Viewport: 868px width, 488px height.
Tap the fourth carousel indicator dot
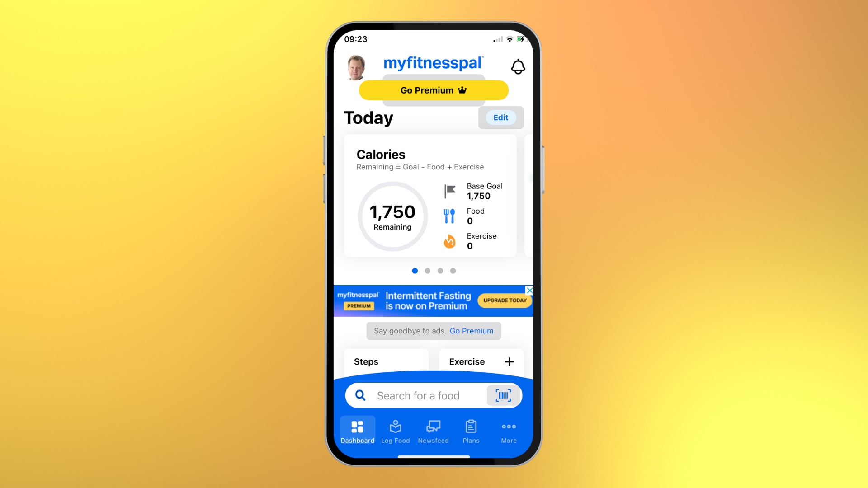453,271
